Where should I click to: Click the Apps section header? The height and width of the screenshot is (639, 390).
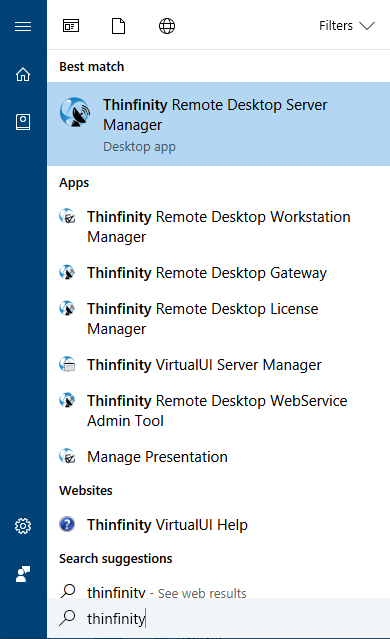(74, 183)
